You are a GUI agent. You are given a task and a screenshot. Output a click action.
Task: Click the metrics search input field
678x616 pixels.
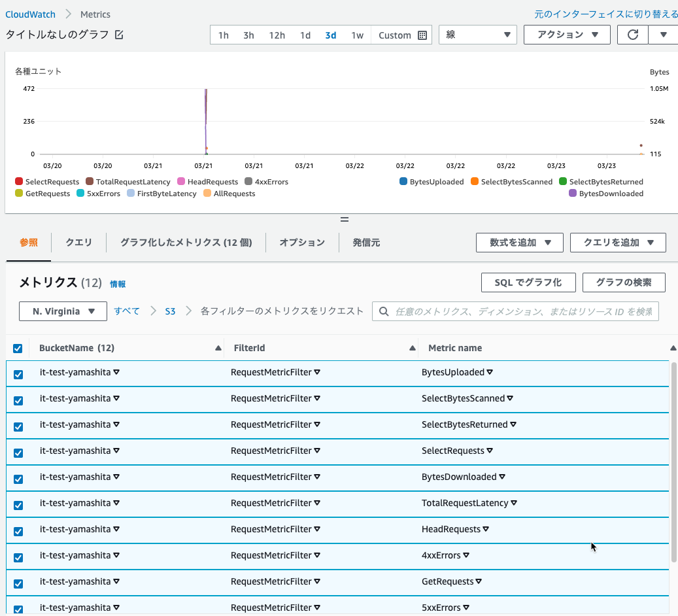[515, 311]
